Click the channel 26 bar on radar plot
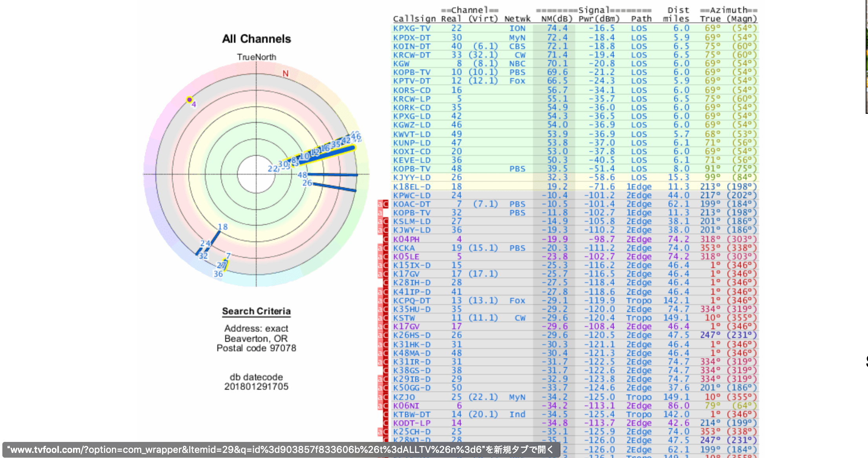The image size is (868, 458). pyautogui.click(x=334, y=187)
